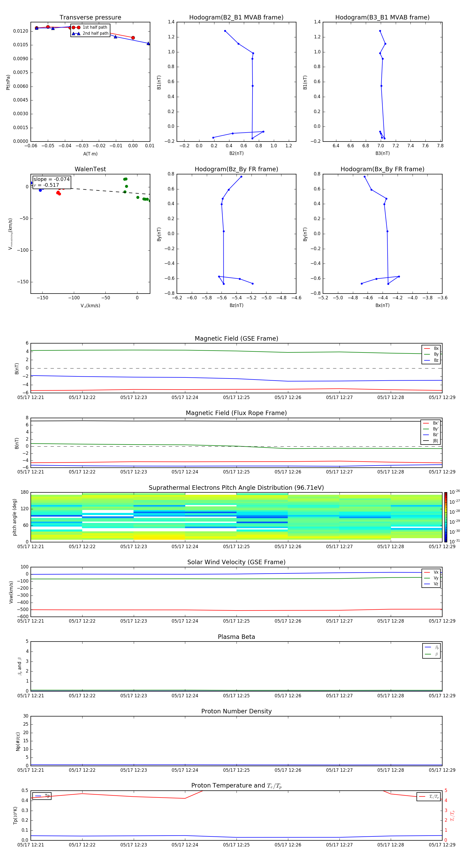Click the 'Bx(nT)' x-axis label

pos(382,305)
